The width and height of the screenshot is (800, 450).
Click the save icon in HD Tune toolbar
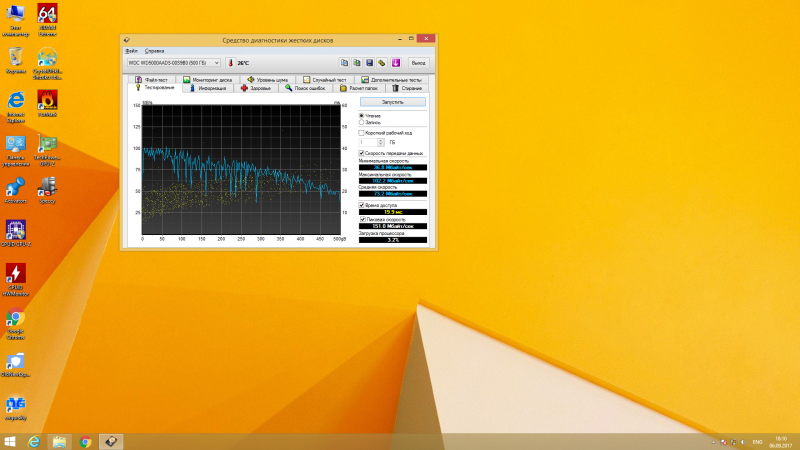369,62
